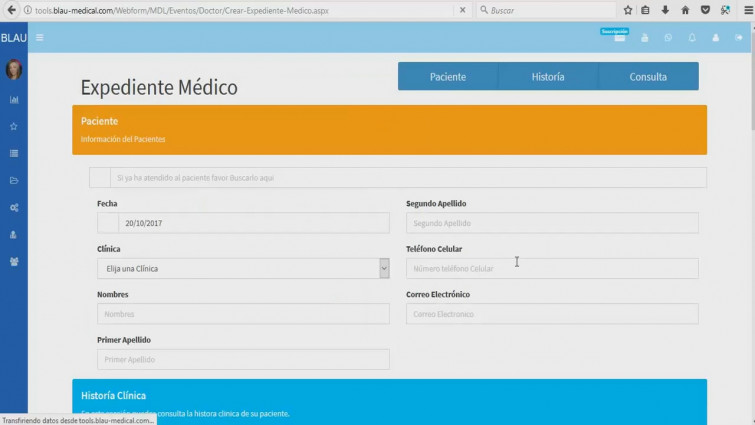Viewport: 755px width, 425px height.
Task: Open the folder icon in sidebar
Action: (14, 181)
